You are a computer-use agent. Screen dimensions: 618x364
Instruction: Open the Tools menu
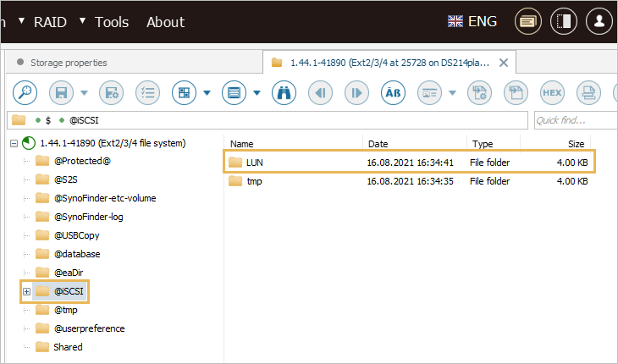click(112, 22)
